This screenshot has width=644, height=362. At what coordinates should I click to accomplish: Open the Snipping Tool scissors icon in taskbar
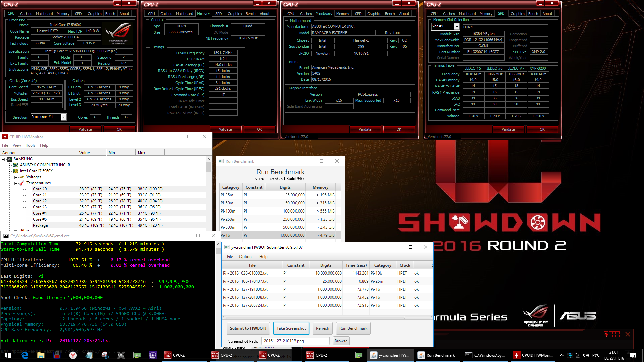pos(105,355)
